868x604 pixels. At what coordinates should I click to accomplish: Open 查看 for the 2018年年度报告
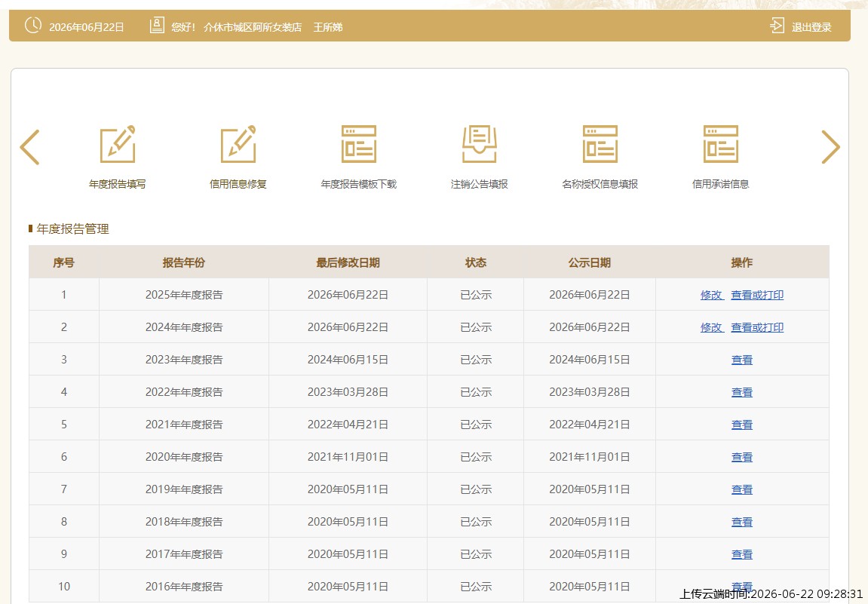(742, 522)
